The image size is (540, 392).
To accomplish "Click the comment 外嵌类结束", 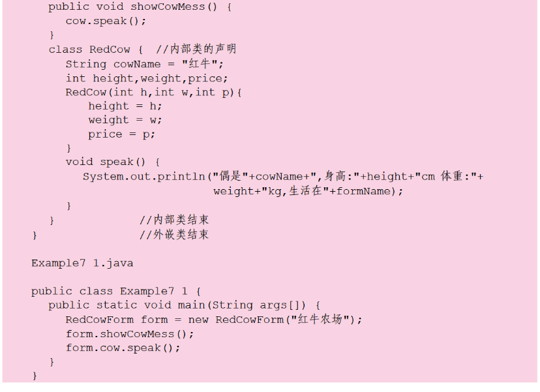I will click(x=174, y=235).
